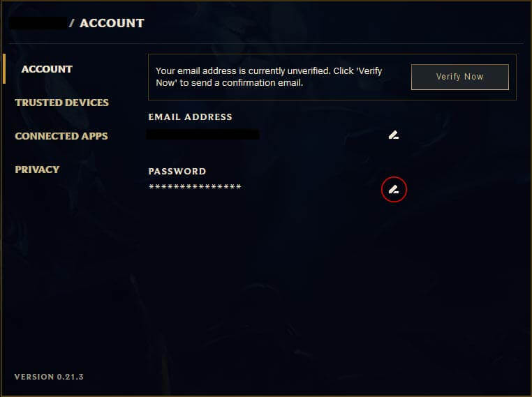Click the divider line under the header
Screen dimensions: 532x397
pyautogui.click(x=266, y=43)
